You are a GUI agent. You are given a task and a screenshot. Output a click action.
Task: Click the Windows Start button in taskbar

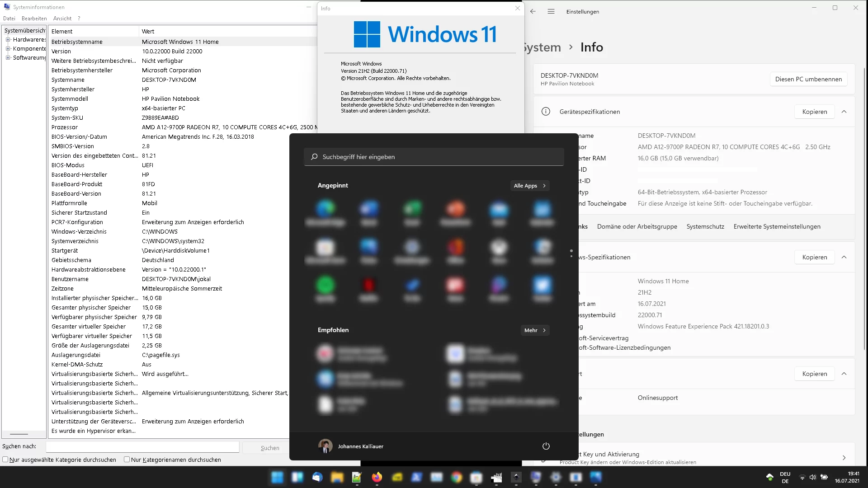point(277,477)
